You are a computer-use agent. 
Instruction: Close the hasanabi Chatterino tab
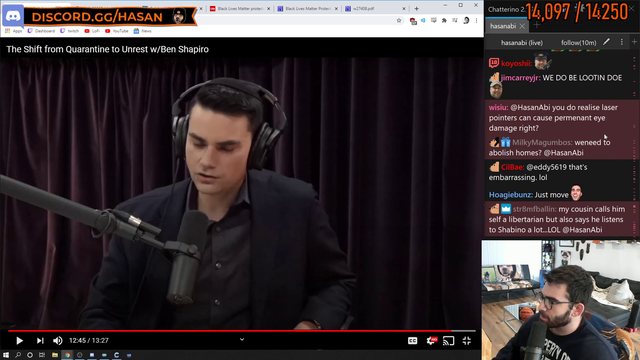[x=522, y=26]
